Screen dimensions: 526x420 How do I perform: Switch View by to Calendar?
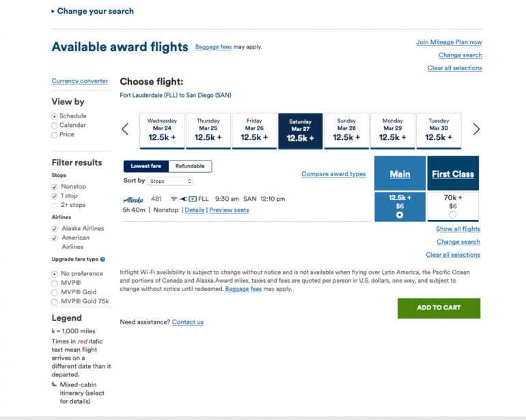pos(55,126)
